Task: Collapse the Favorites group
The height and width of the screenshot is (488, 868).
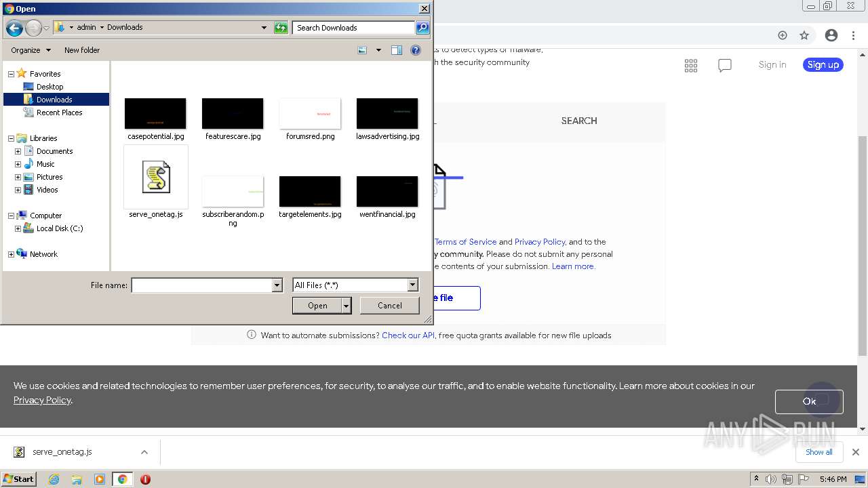Action: click(x=11, y=74)
